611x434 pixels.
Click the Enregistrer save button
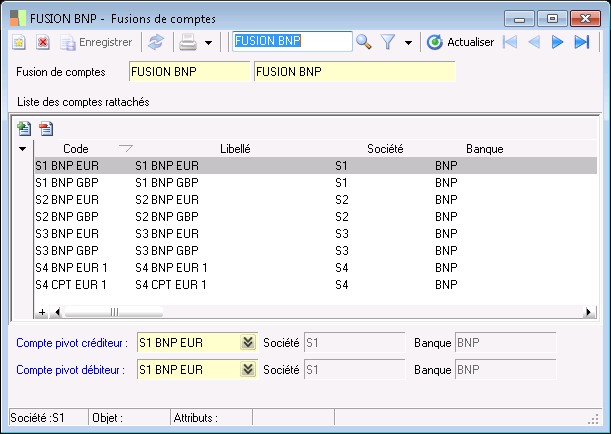pyautogui.click(x=96, y=42)
